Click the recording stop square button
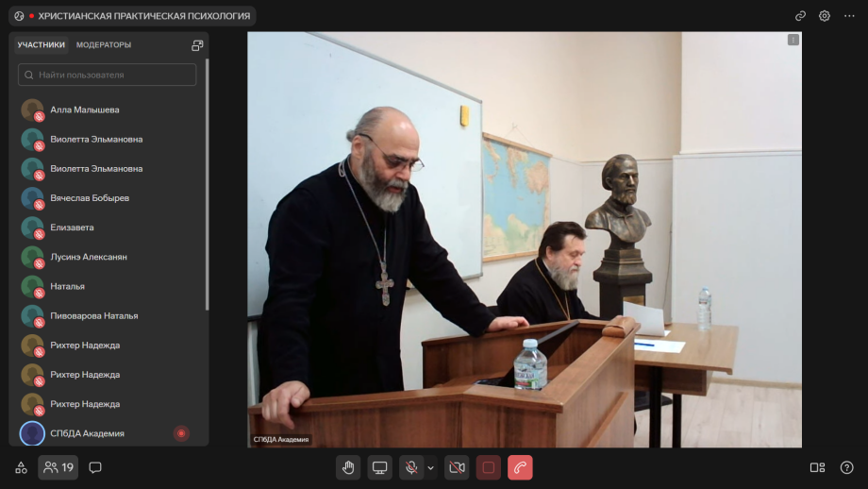 click(x=489, y=467)
